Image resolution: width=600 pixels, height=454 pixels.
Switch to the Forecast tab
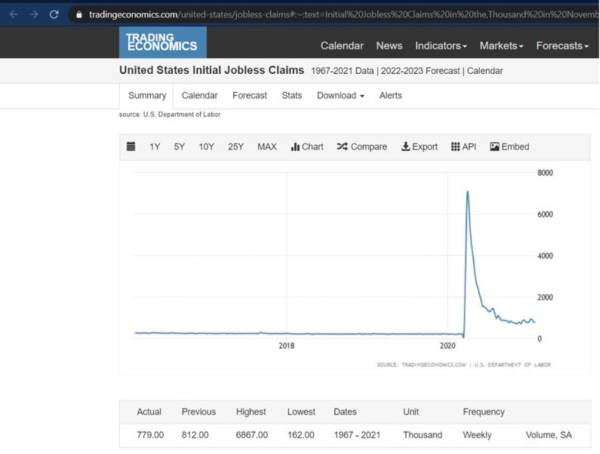click(x=249, y=95)
